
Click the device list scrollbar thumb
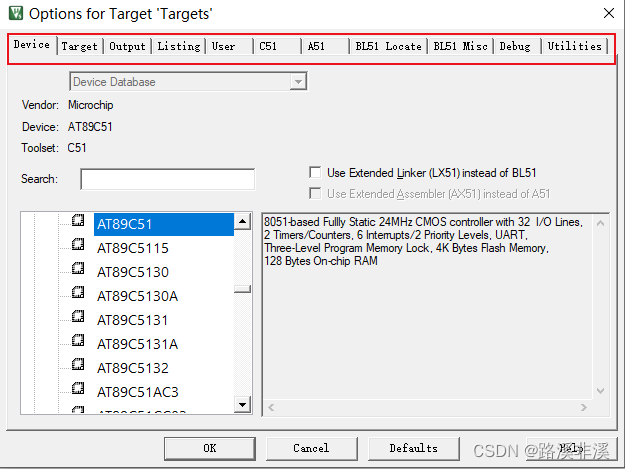pos(242,289)
